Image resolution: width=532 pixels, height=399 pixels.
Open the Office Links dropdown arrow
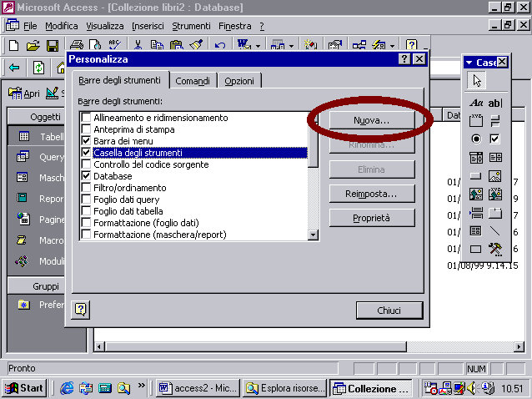pyautogui.click(x=258, y=46)
